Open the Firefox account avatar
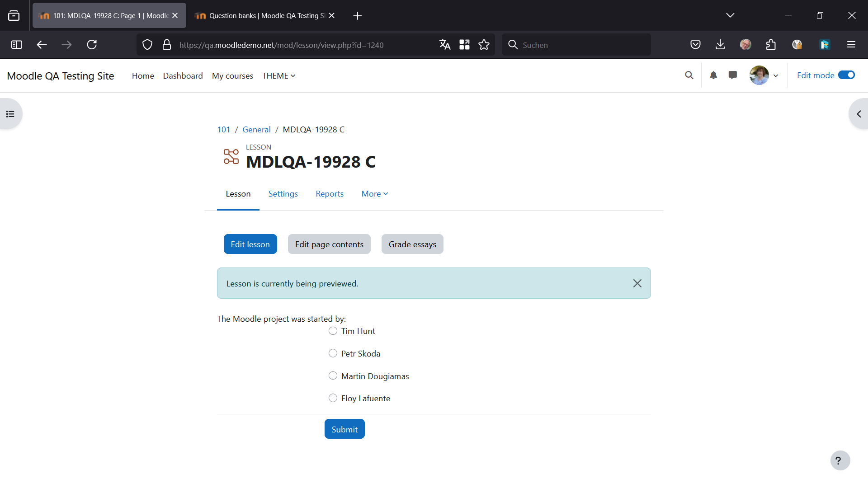Viewport: 868px width, 488px height. tap(745, 45)
